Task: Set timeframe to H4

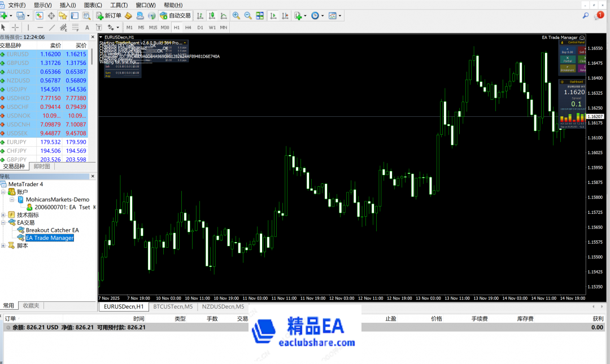Action: pos(188,27)
